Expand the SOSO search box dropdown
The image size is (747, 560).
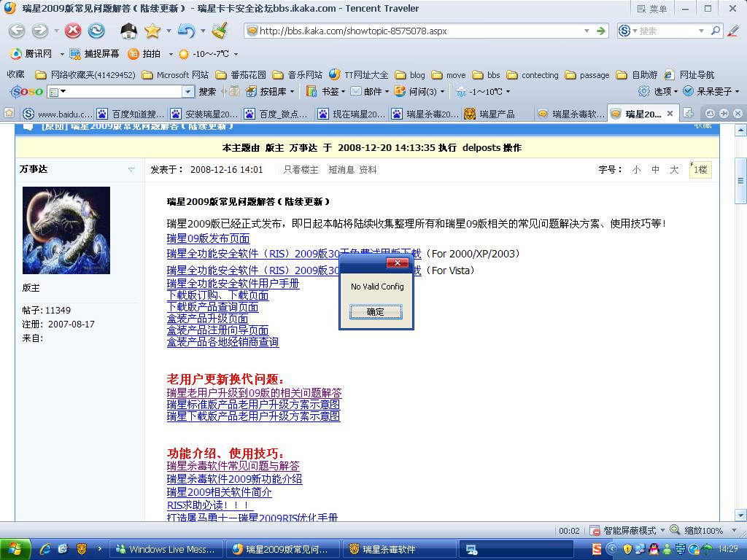[x=188, y=91]
